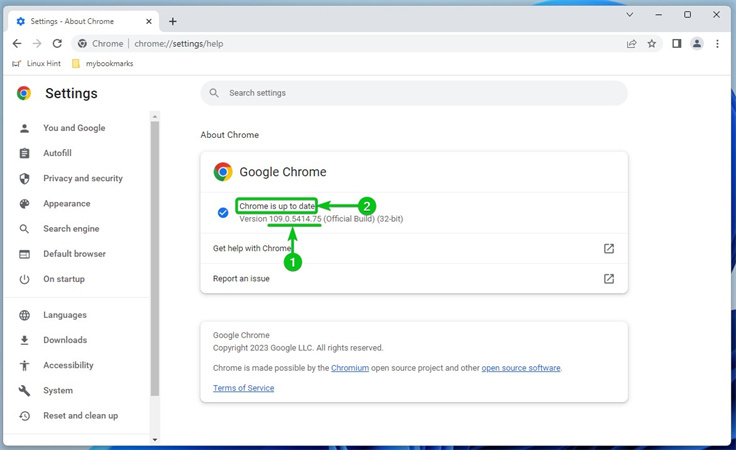Open Languages settings
Image resolution: width=736 pixels, height=450 pixels.
click(65, 315)
